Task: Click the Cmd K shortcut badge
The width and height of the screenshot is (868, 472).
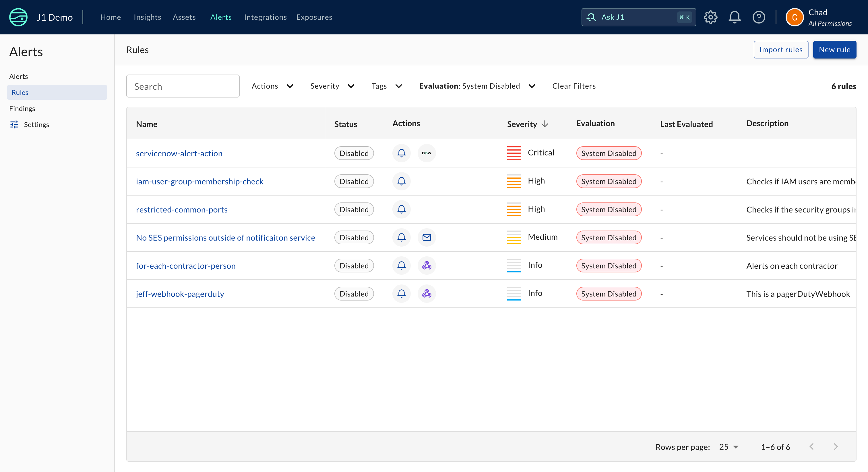Action: pyautogui.click(x=684, y=17)
